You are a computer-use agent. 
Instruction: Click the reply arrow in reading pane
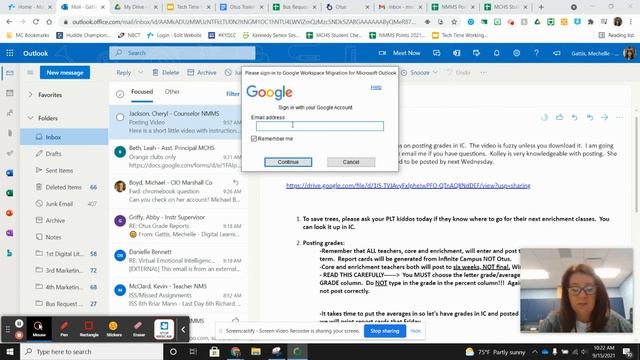(575, 118)
